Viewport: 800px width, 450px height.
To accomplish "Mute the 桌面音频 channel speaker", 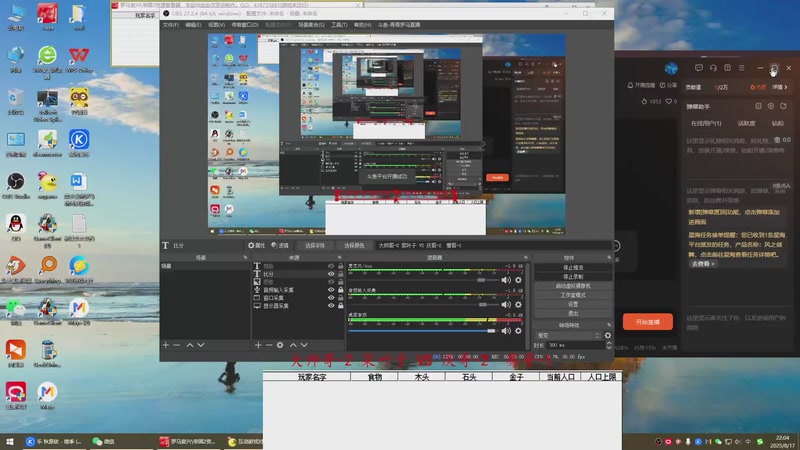I will pyautogui.click(x=506, y=331).
